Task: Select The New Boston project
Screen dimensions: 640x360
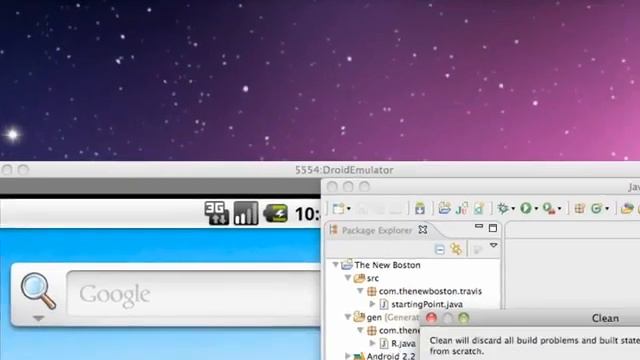Action: click(387, 265)
